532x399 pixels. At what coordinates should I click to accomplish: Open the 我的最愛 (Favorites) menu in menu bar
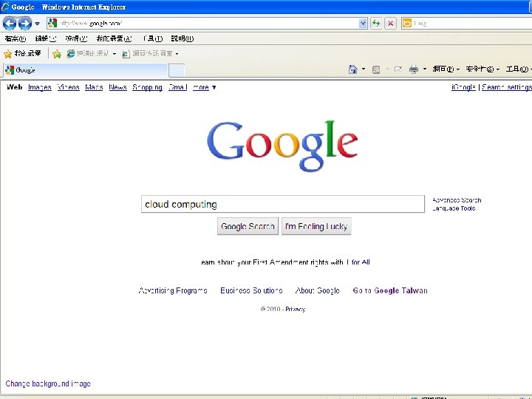tap(114, 38)
